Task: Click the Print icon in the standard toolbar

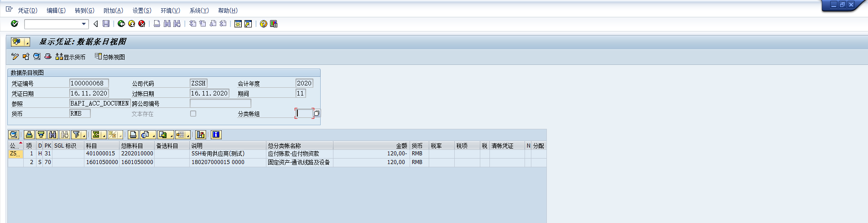Action: point(157,24)
